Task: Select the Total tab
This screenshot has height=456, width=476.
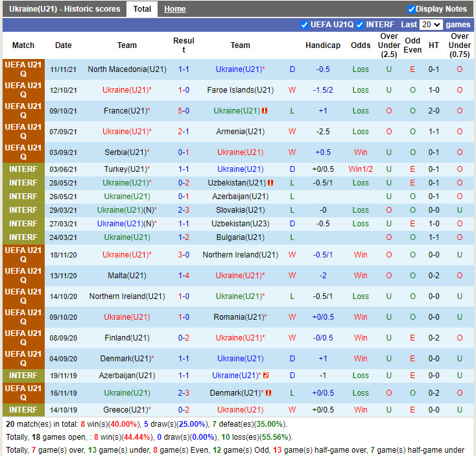Action: [x=142, y=9]
